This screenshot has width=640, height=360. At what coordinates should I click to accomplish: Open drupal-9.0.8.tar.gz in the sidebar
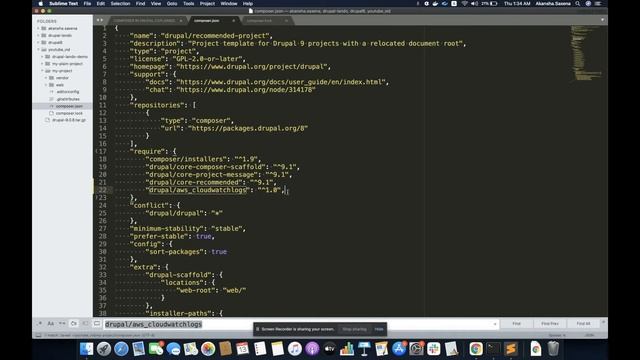coord(69,120)
